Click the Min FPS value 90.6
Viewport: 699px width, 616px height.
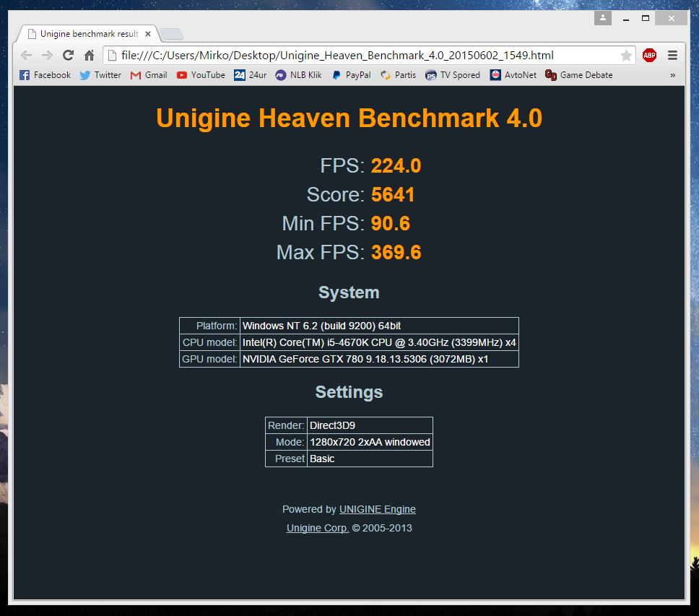pyautogui.click(x=391, y=223)
